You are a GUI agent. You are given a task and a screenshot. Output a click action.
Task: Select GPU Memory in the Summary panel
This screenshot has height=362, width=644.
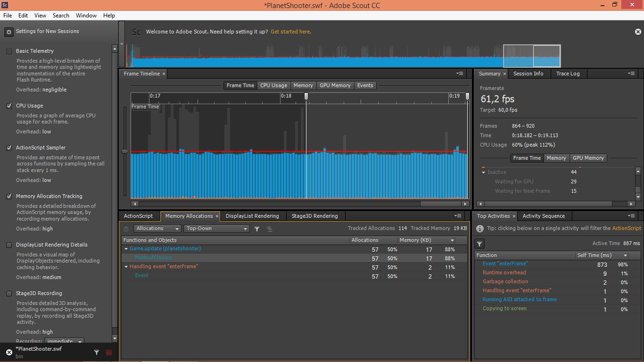(588, 158)
